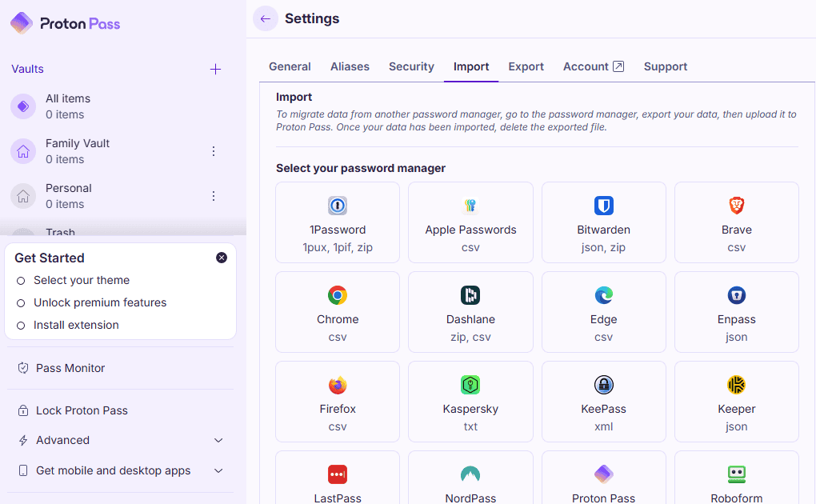Close the Get Started panel
Image resolution: width=816 pixels, height=504 pixels.
click(222, 258)
